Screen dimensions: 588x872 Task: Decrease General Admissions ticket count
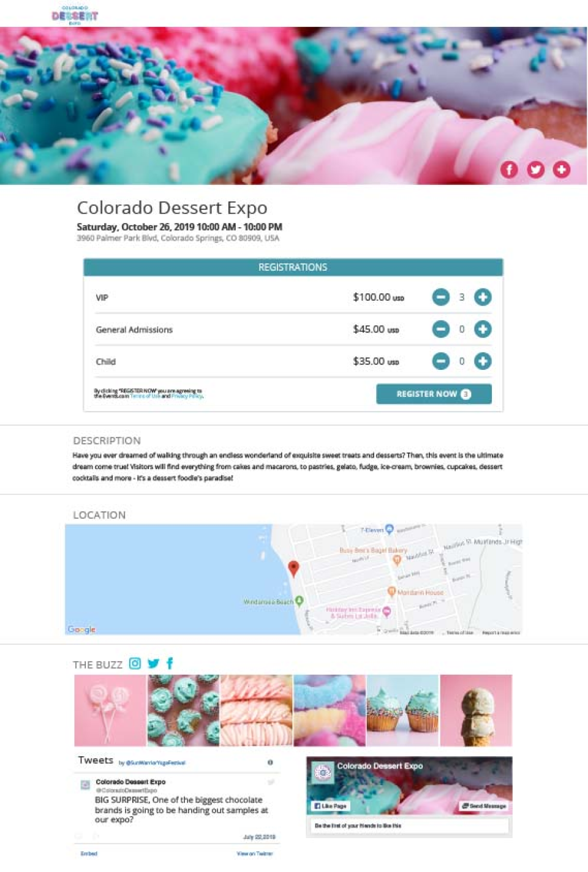440,329
